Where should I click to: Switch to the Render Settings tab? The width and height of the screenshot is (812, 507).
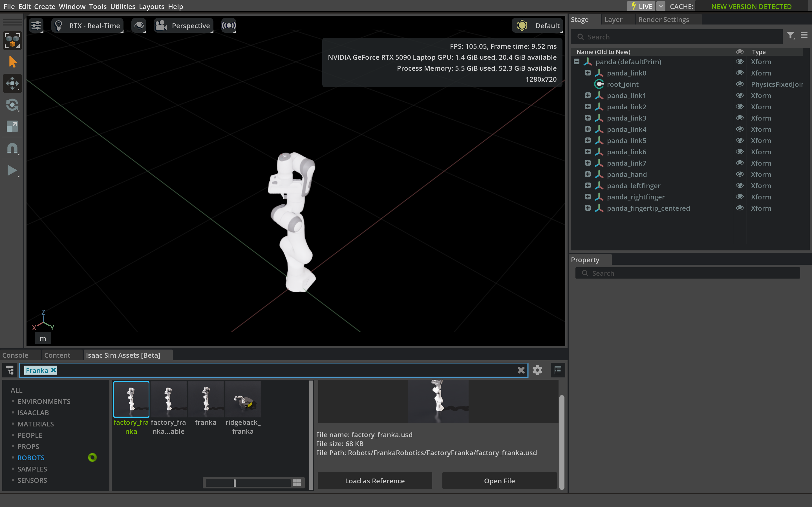pyautogui.click(x=663, y=19)
